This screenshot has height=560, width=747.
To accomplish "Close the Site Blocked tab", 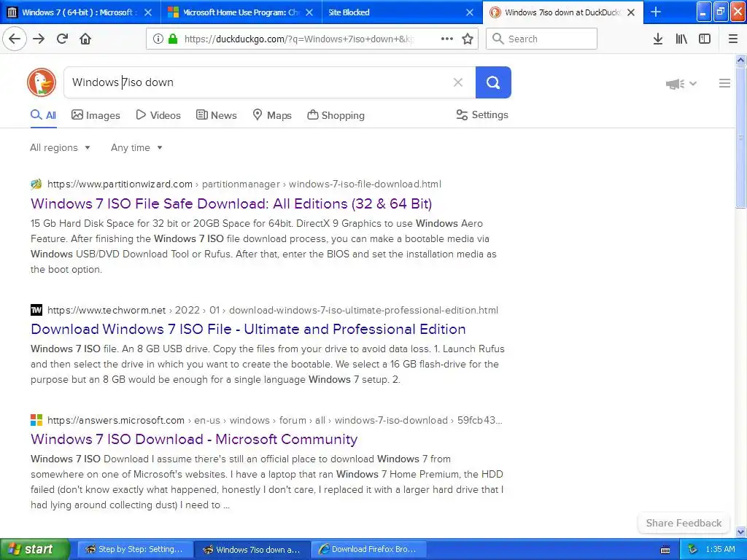I will tap(470, 12).
